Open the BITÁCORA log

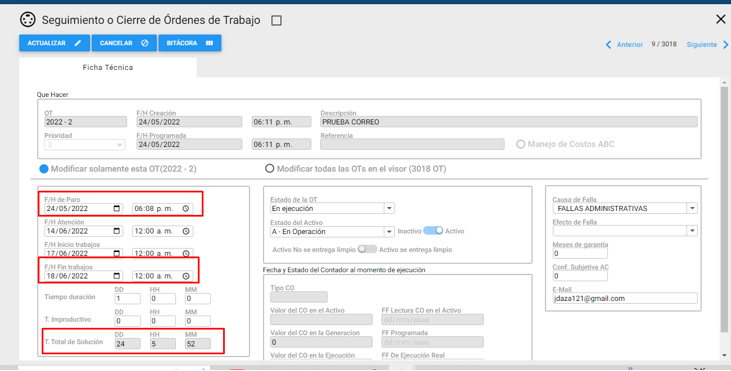click(190, 43)
